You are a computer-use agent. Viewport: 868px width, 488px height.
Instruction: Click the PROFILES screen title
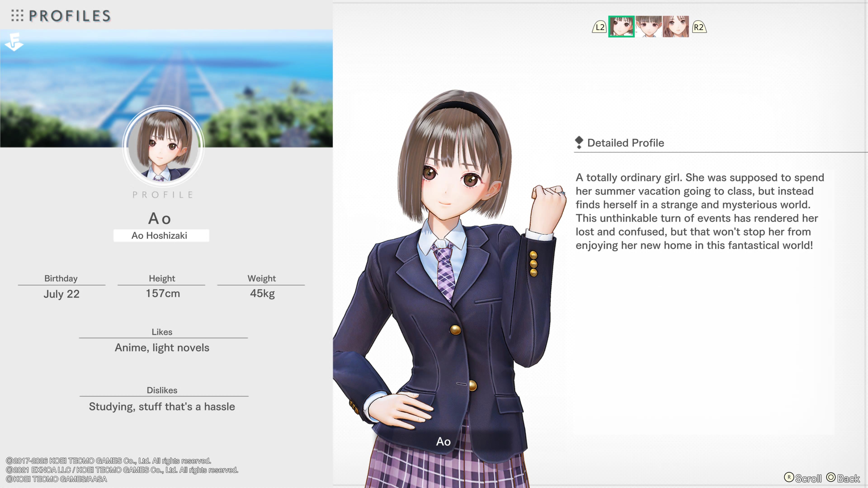pyautogui.click(x=70, y=16)
